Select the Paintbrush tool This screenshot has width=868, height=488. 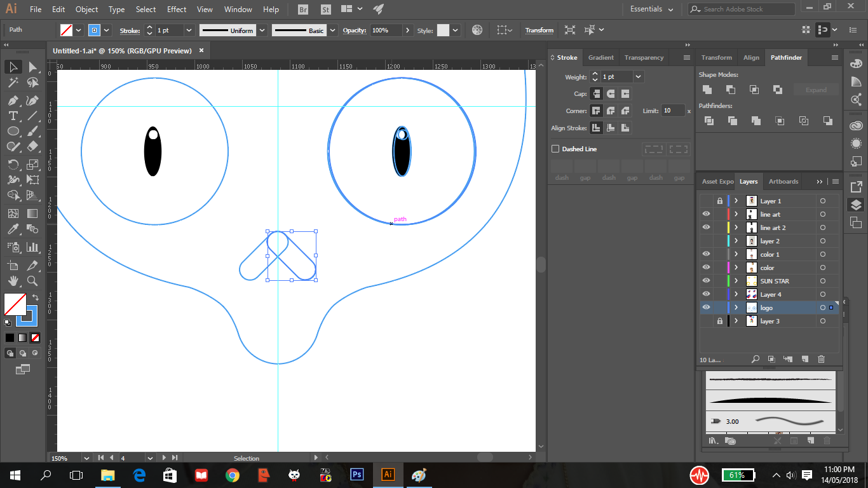tap(32, 131)
